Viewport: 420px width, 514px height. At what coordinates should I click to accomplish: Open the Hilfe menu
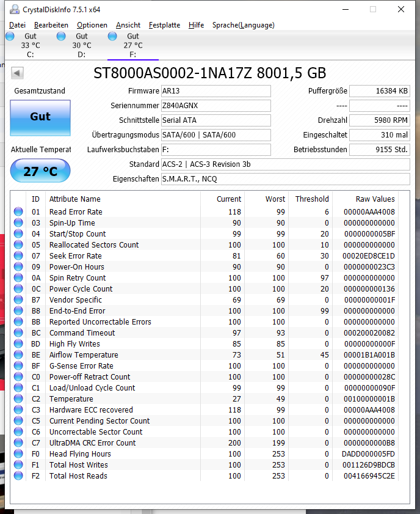[196, 25]
